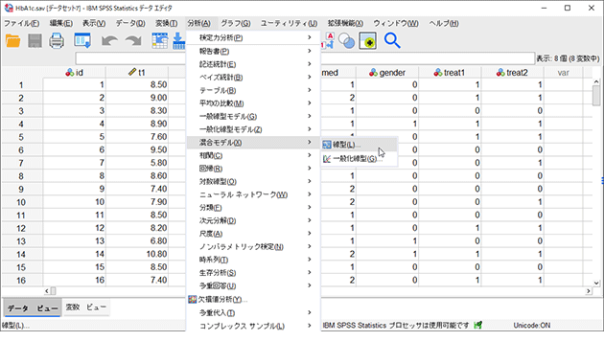Click the processor status icon in status bar
Screen dimensions: 604x364
tap(478, 326)
